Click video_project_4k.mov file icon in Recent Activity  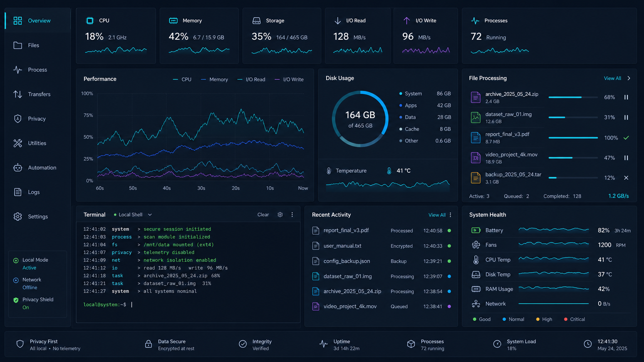316,307
